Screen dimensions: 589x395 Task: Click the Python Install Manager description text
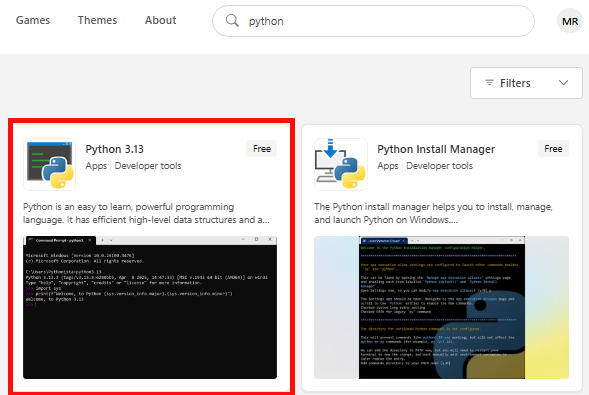click(433, 213)
